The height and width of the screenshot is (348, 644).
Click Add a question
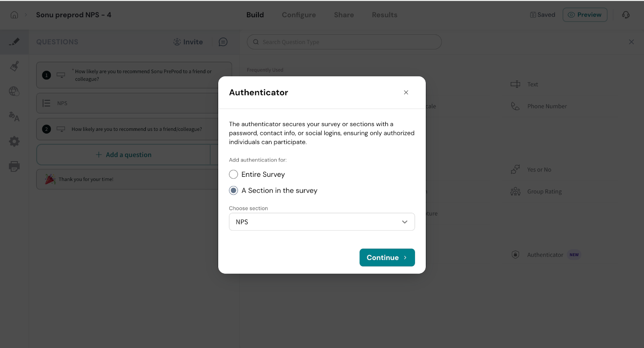click(x=124, y=155)
